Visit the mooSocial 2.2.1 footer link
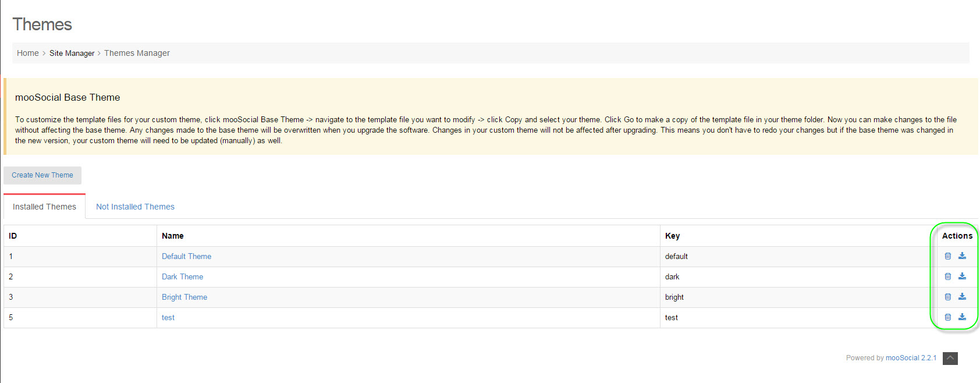 [x=911, y=358]
